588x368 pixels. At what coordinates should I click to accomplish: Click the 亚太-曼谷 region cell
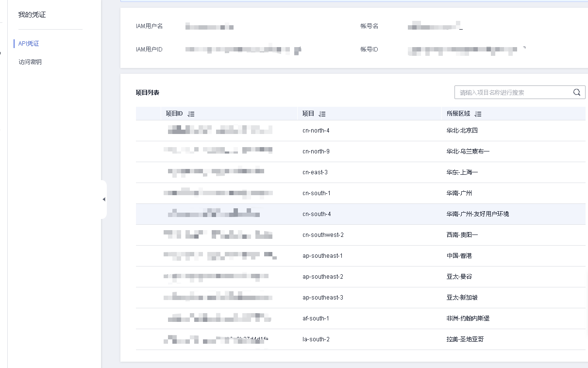(x=459, y=277)
